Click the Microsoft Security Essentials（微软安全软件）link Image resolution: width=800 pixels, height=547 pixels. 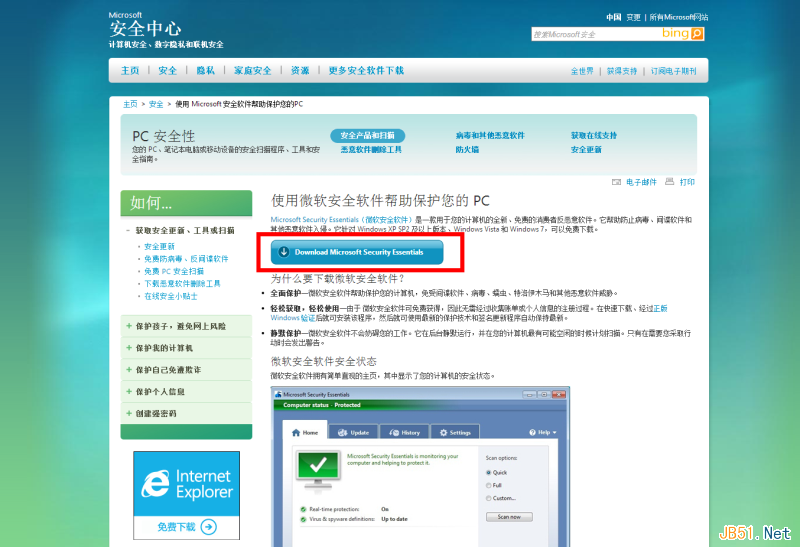341,219
